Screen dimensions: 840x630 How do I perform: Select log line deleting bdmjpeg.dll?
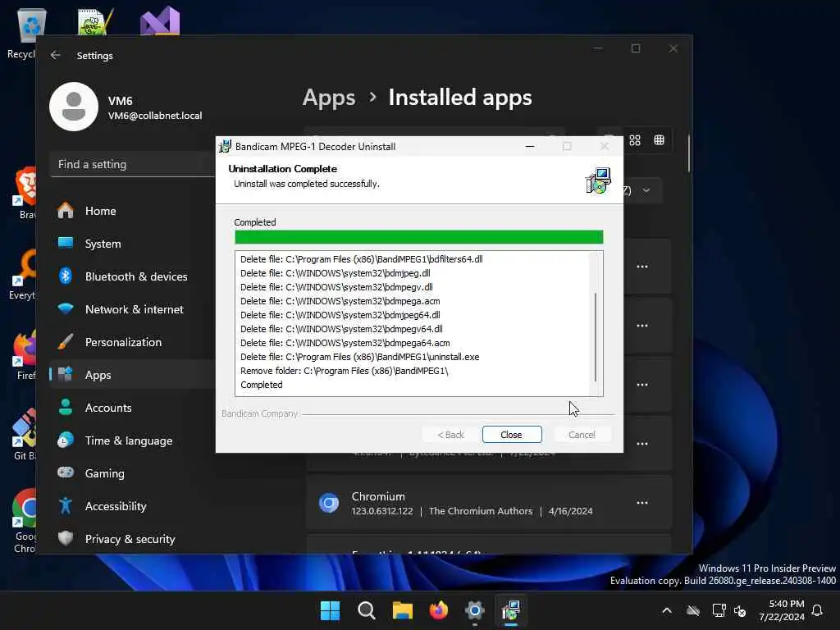(335, 273)
